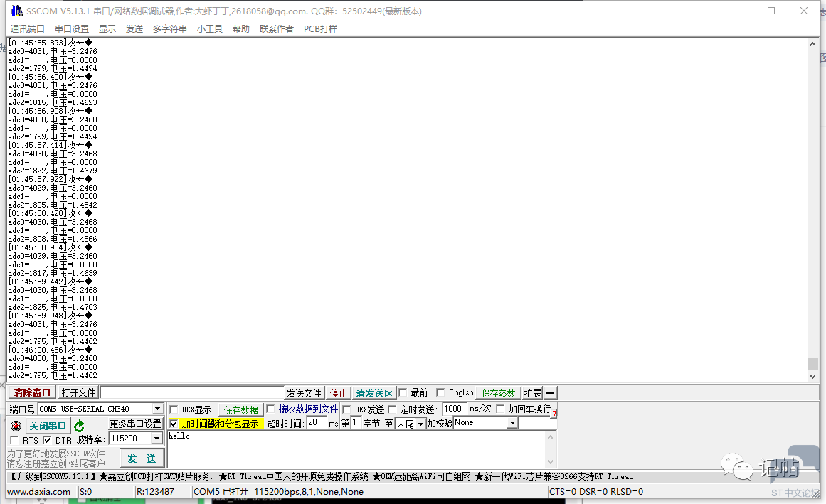Toggle the English language checkbox
The image size is (826, 504).
click(x=440, y=392)
